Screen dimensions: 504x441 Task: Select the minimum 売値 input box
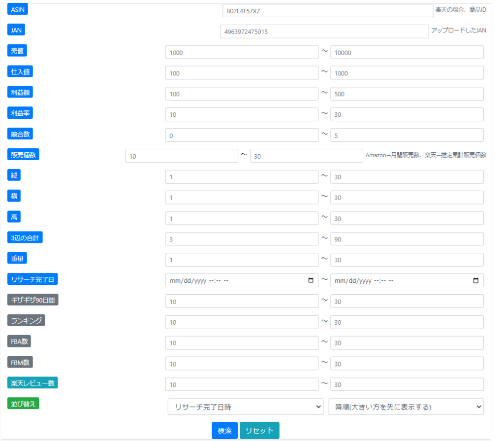242,52
